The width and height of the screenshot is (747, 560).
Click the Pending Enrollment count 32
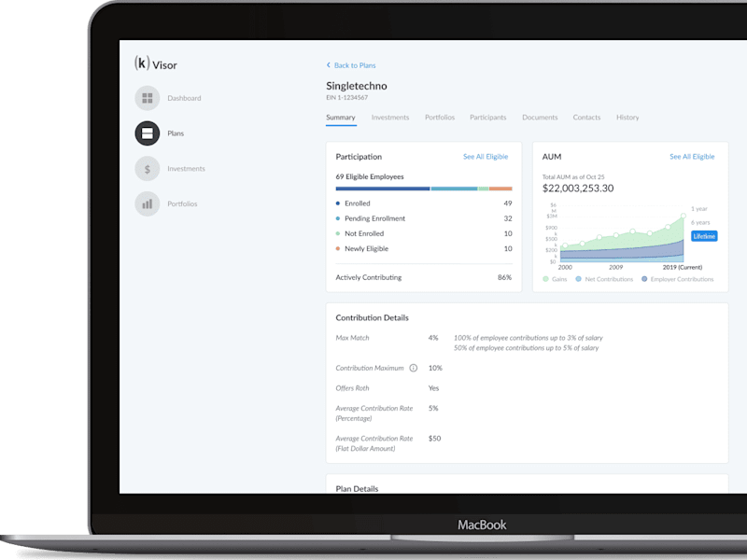point(508,218)
